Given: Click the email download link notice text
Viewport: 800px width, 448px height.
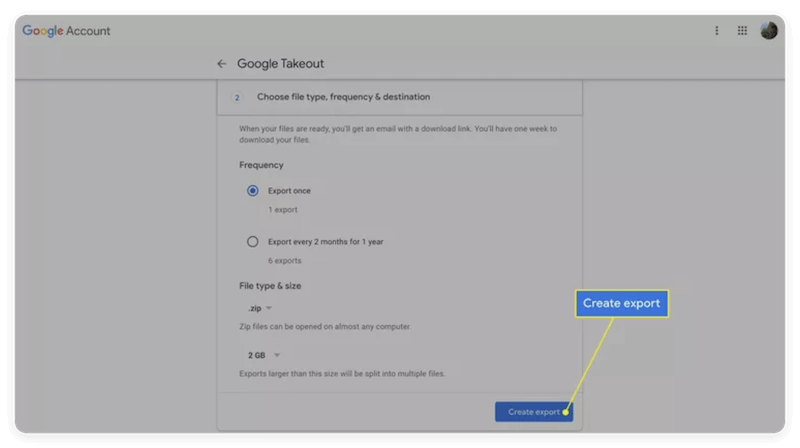Looking at the screenshot, I should [x=398, y=134].
